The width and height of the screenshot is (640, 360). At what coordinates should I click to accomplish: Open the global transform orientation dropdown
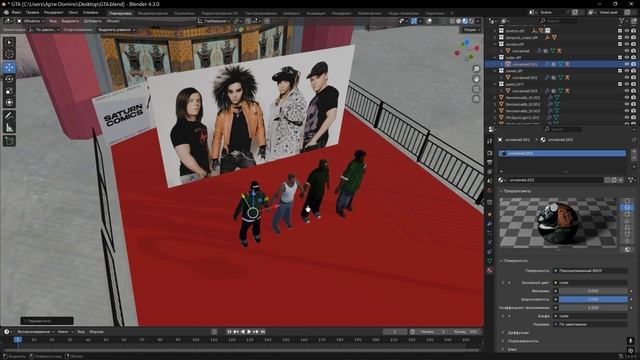point(213,21)
